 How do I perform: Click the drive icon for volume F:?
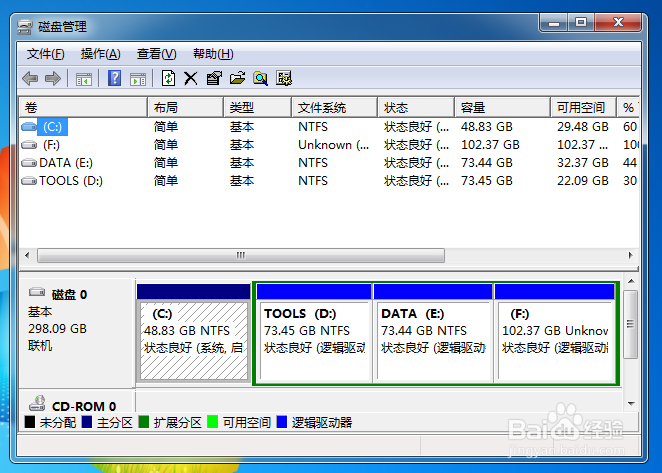[29, 145]
